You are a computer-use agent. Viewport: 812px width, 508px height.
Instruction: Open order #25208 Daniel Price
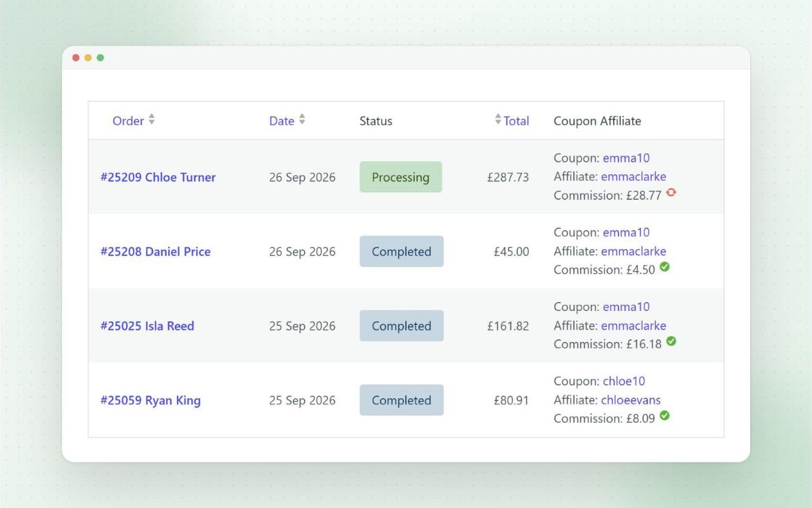[156, 251]
